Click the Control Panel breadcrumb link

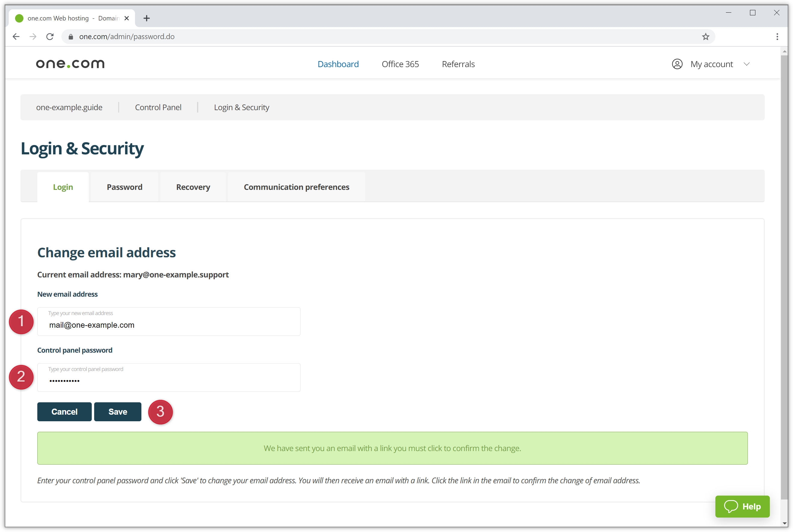[x=157, y=107]
